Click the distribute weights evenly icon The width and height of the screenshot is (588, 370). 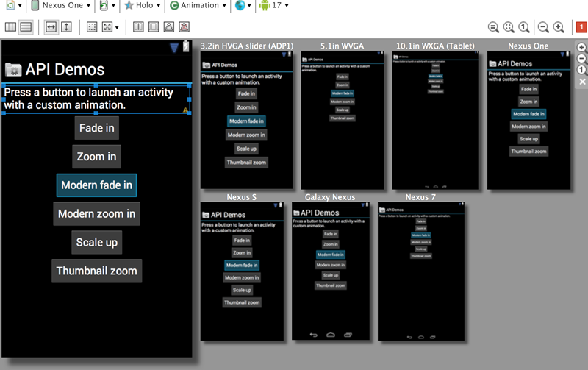tap(138, 27)
